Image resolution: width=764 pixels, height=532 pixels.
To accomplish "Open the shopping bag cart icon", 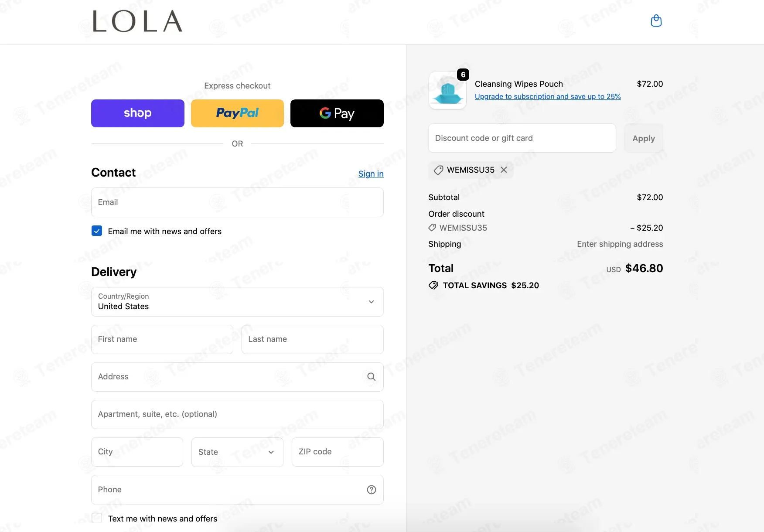I will (656, 21).
